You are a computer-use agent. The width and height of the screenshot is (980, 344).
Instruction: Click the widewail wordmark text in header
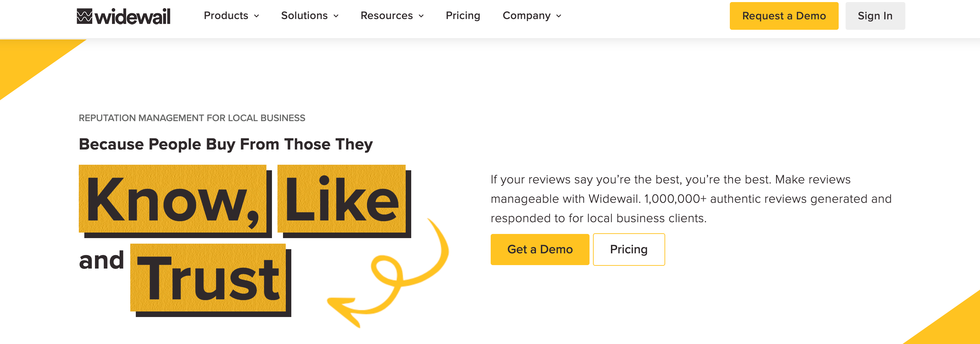pyautogui.click(x=132, y=17)
